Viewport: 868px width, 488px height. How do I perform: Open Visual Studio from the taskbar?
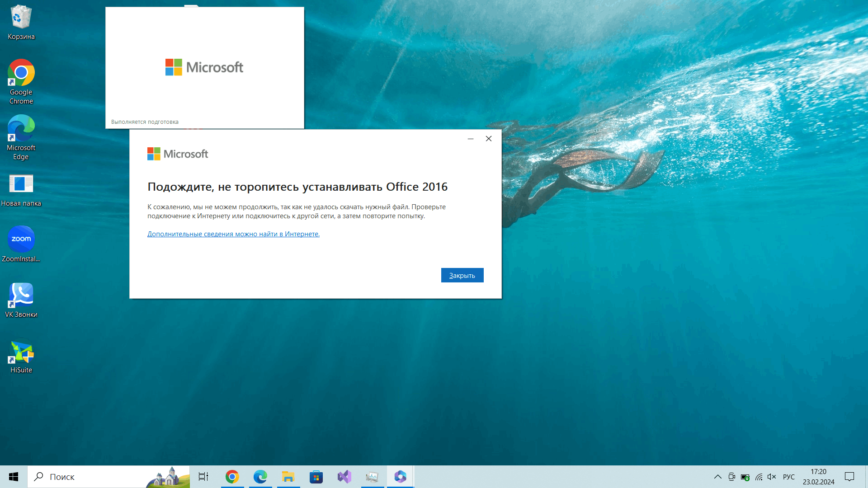344,477
